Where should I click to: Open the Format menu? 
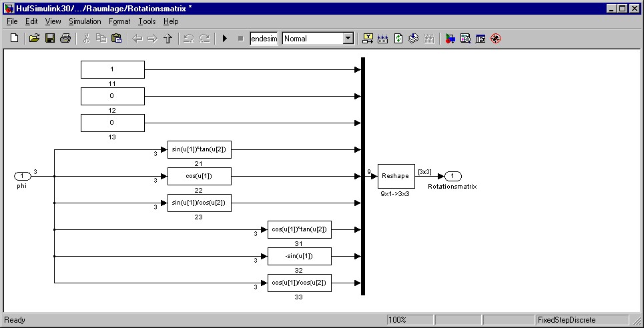(120, 21)
